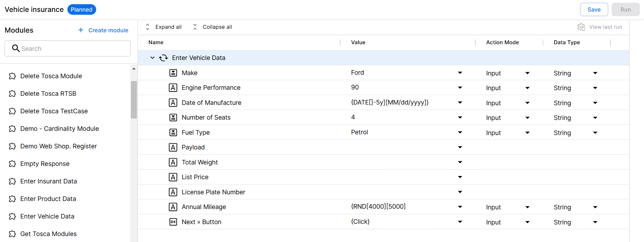Click the module list scrollbar thumb
The width and height of the screenshot is (644, 242).
(x=134, y=100)
